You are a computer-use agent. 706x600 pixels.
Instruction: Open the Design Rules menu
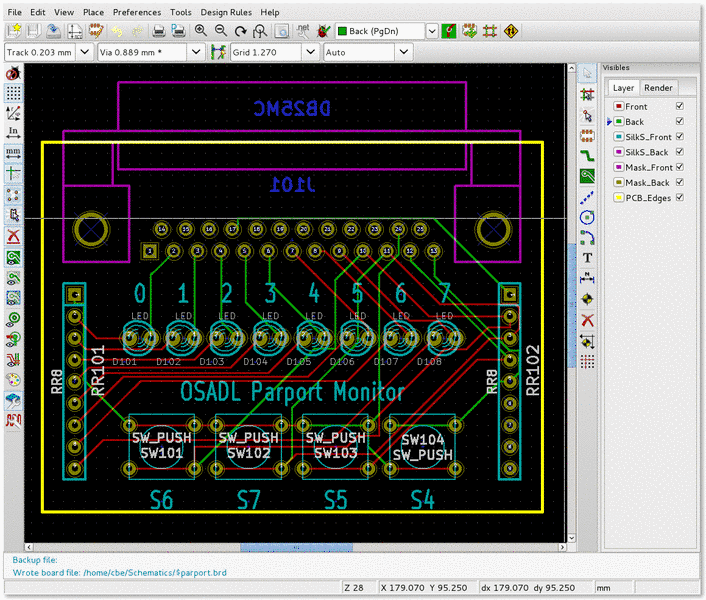click(x=226, y=12)
